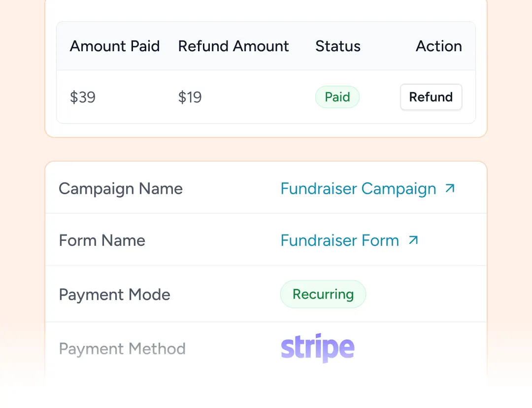The height and width of the screenshot is (408, 532).
Task: Click the Payment Method row
Action: click(266, 348)
